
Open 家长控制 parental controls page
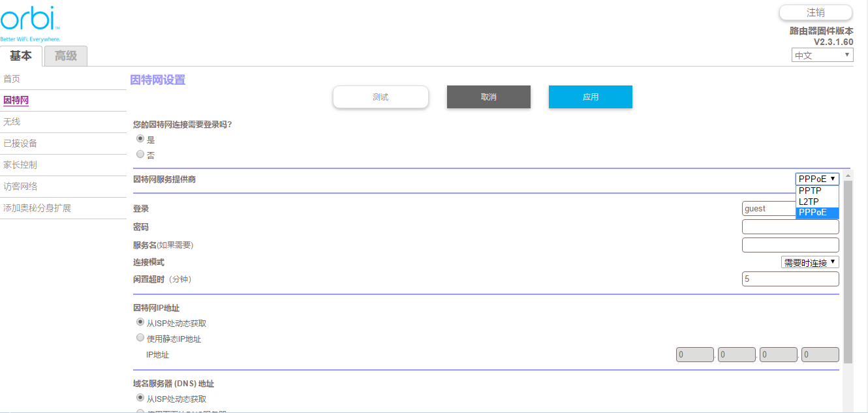[20, 165]
